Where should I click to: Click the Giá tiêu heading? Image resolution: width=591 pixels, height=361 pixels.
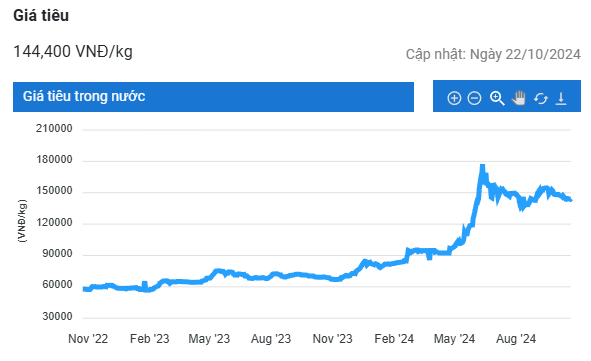coord(41,15)
